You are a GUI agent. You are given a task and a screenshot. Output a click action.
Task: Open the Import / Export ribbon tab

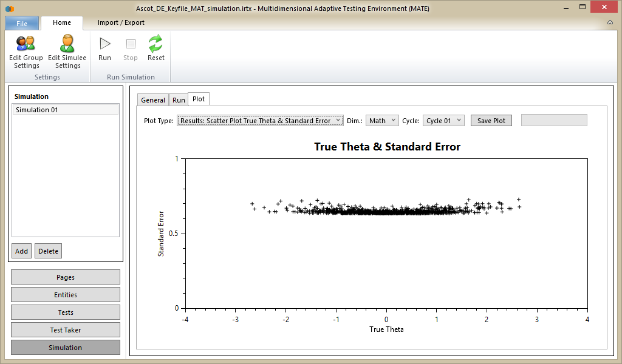click(x=121, y=22)
